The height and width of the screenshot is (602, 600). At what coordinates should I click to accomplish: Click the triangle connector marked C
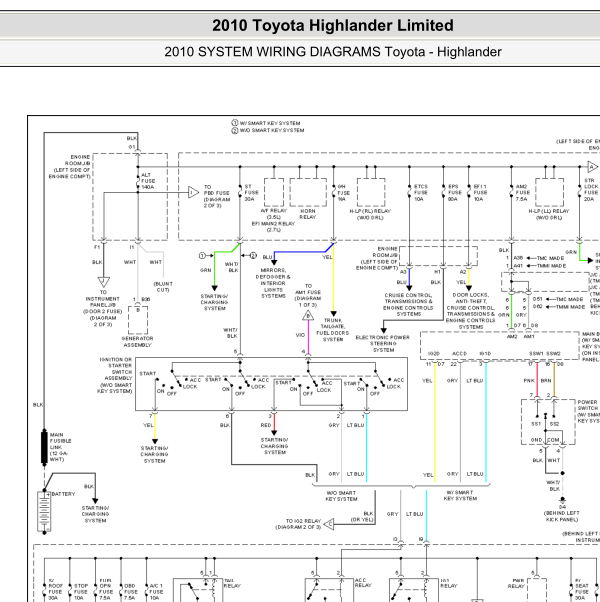tap(329, 524)
